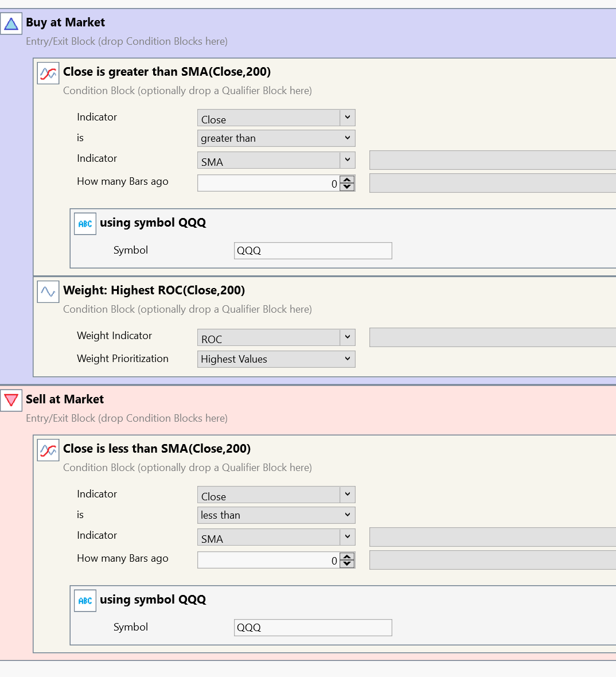Expand the SMA indicator dropdown in the Sell condition

[347, 537]
